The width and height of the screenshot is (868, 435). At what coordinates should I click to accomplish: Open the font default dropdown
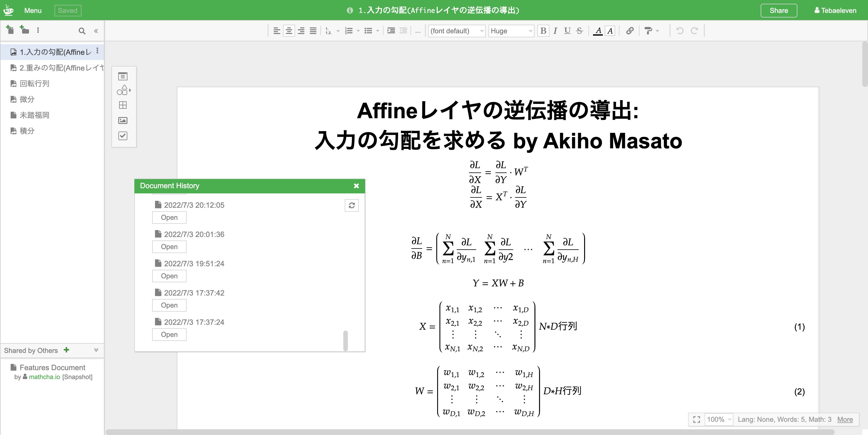[457, 31]
